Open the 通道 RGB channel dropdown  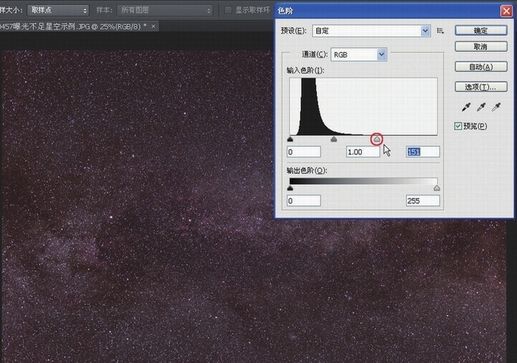click(x=359, y=54)
